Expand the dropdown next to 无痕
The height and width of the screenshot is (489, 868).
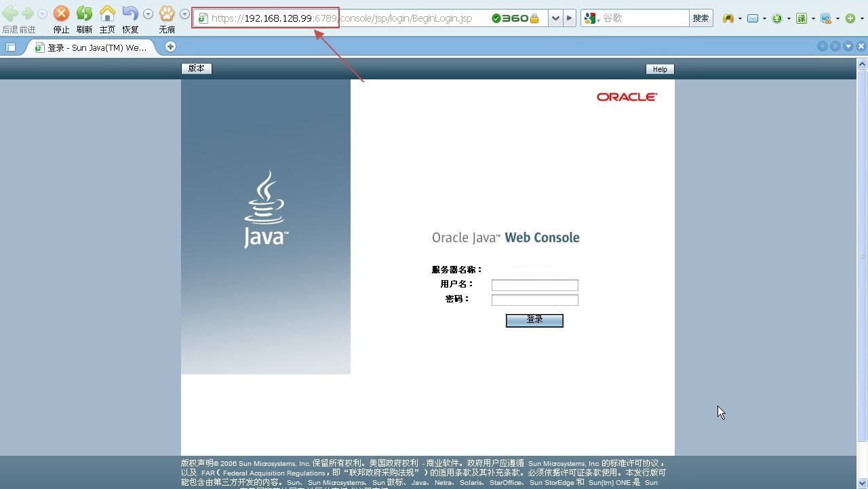click(184, 14)
